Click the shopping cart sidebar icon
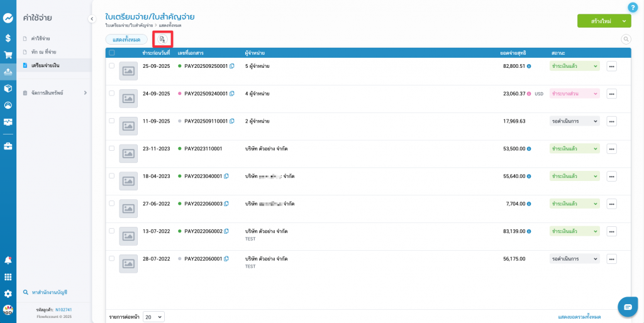This screenshot has height=323, width=644. click(8, 55)
